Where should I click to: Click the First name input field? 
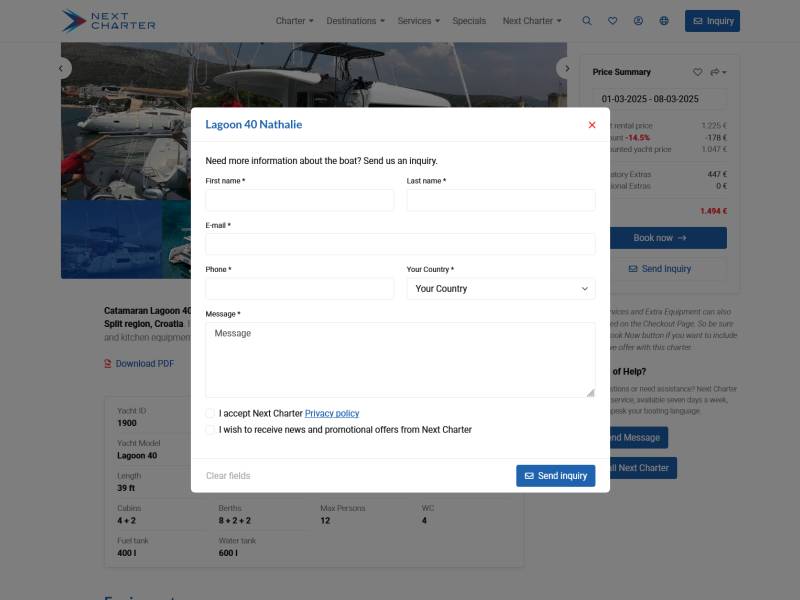[x=299, y=200]
